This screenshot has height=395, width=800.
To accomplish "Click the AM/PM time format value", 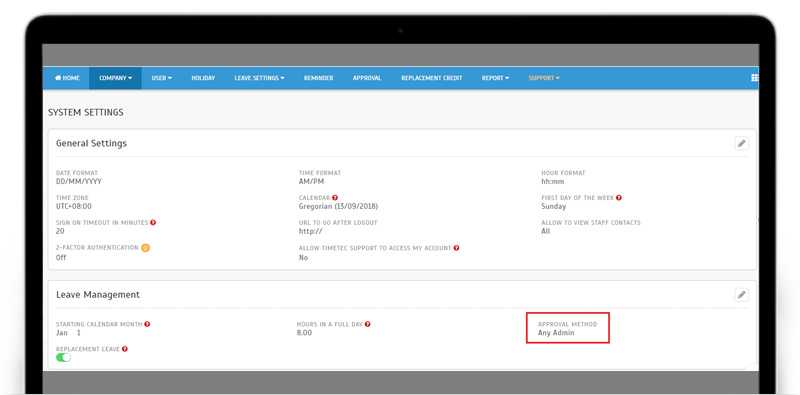I will [311, 182].
